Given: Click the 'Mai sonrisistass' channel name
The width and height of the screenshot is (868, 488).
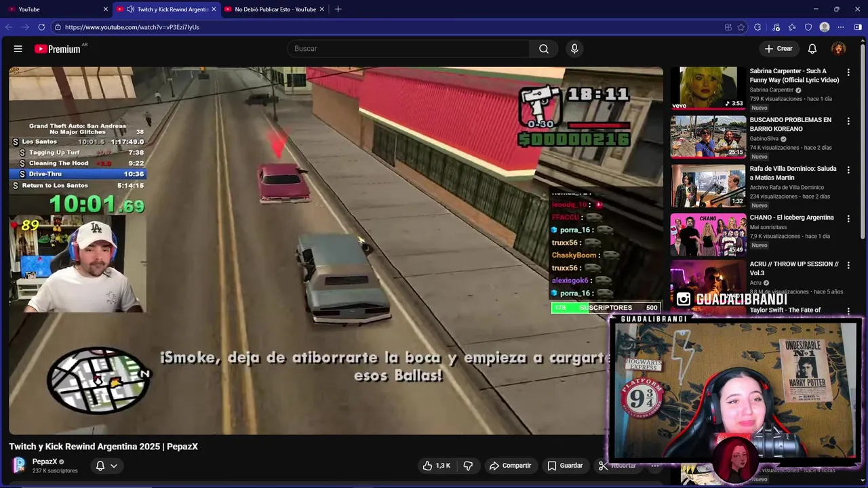Looking at the screenshot, I should (768, 228).
